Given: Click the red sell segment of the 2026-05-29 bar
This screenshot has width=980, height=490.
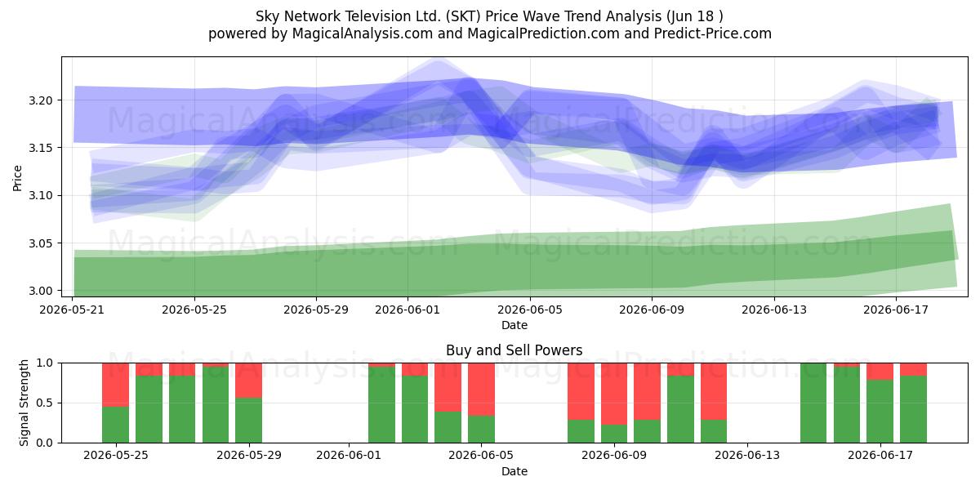Looking at the screenshot, I should [x=248, y=380].
